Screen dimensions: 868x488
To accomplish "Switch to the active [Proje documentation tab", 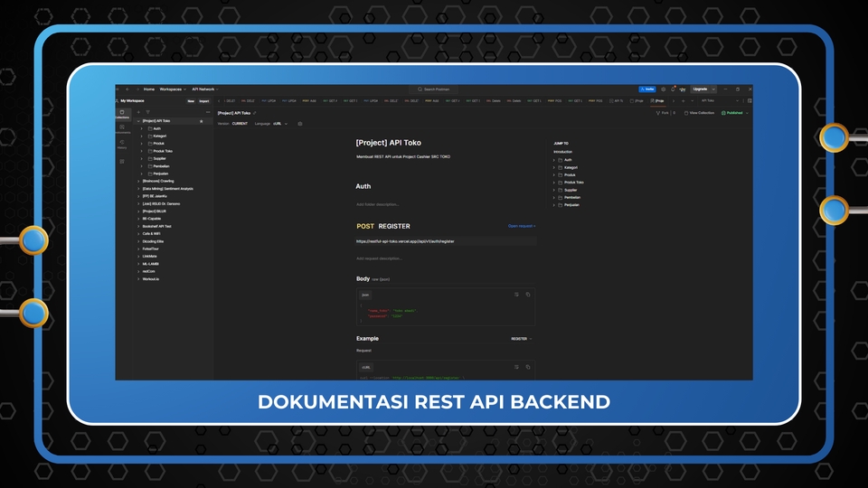I will (657, 100).
